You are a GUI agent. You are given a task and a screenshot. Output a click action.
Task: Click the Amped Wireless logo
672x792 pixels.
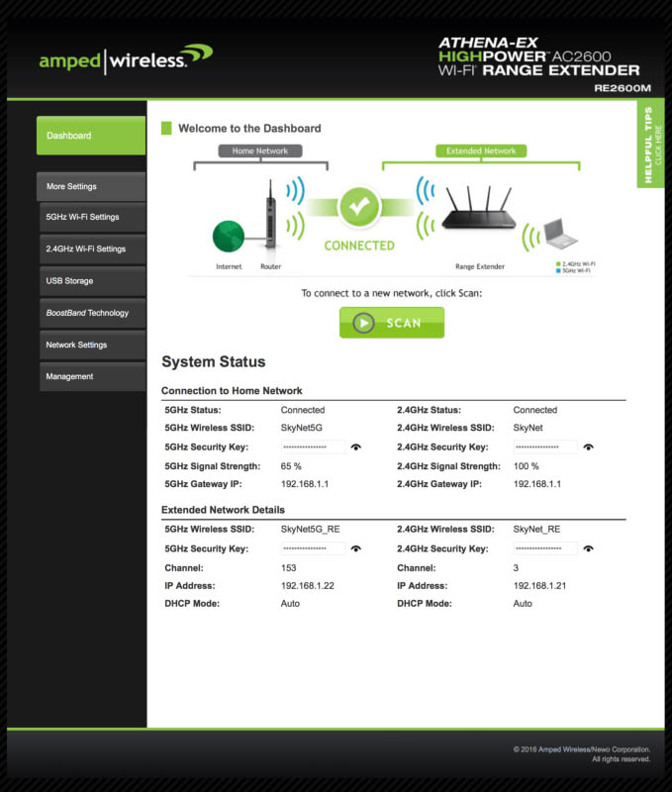click(126, 59)
